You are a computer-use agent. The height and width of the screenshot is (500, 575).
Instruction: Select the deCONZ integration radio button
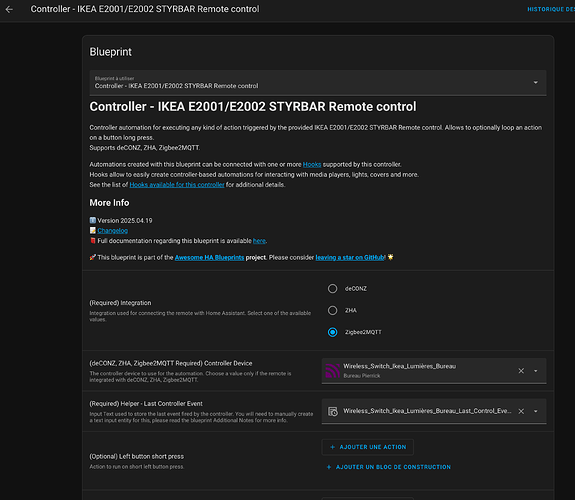[332, 289]
